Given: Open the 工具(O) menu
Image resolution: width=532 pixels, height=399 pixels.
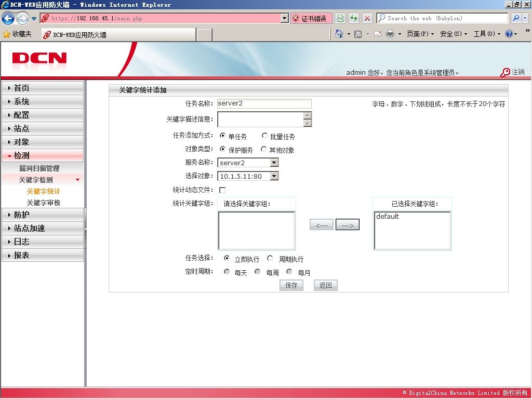Looking at the screenshot, I should pos(487,34).
